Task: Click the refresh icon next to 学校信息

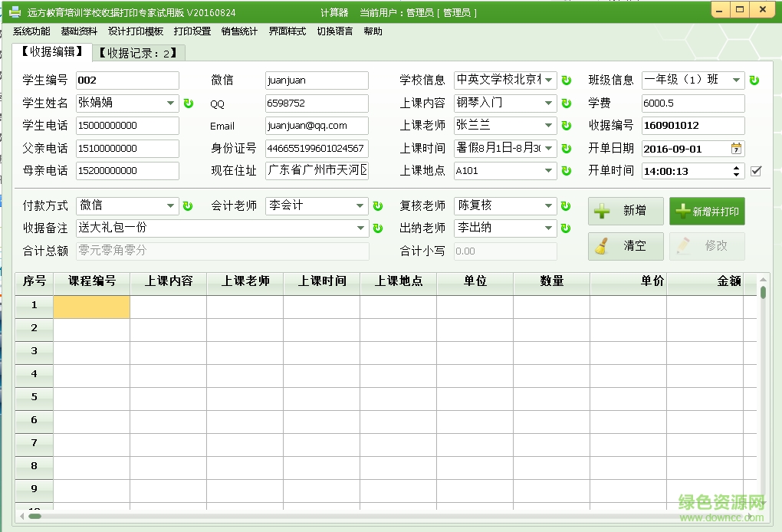Action: tap(566, 80)
